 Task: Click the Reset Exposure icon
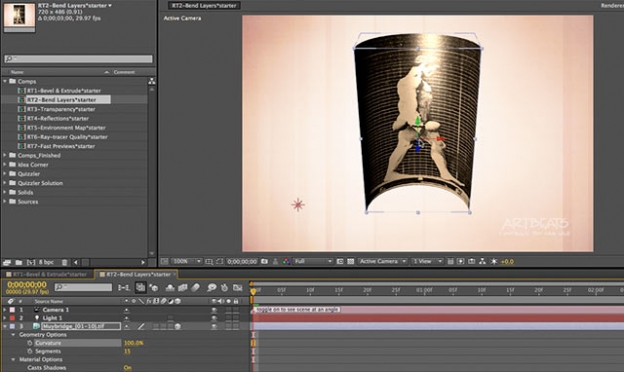494,261
